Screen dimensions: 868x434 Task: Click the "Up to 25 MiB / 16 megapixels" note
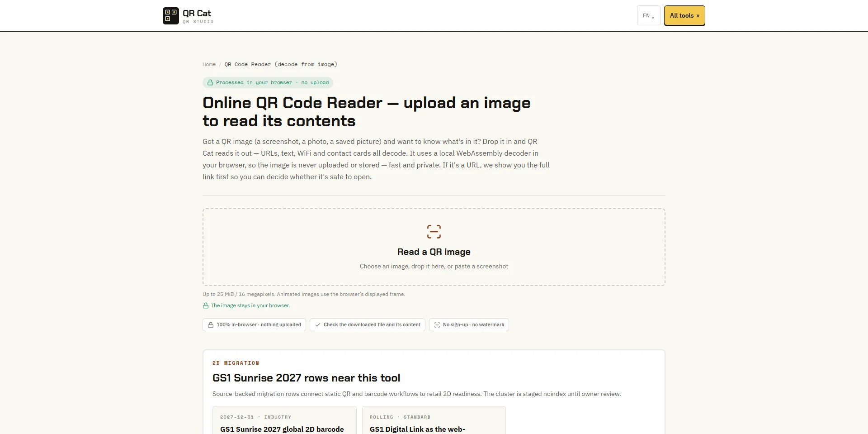click(304, 294)
